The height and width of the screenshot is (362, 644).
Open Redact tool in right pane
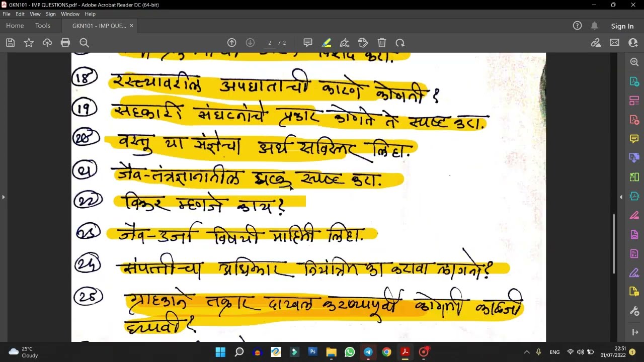click(x=634, y=215)
